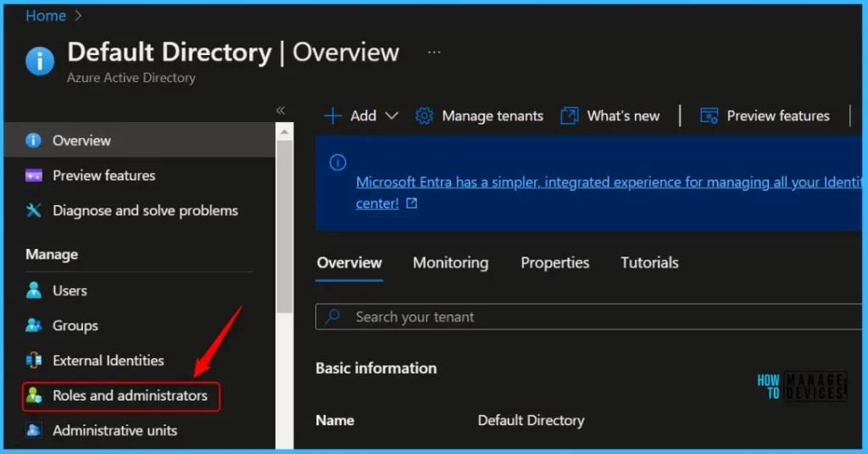Click the plus icon next to Add
Image resolution: width=868 pixels, height=454 pixels.
point(332,116)
